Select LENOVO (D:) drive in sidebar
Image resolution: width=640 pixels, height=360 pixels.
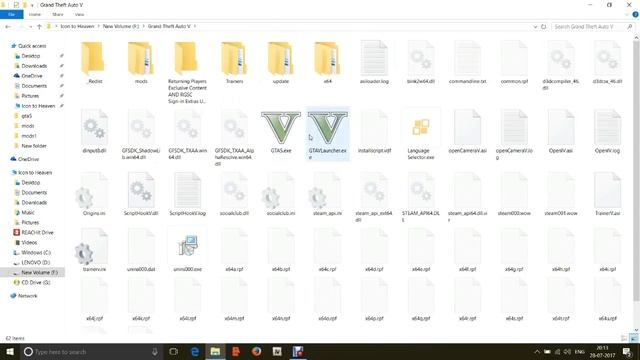36,262
